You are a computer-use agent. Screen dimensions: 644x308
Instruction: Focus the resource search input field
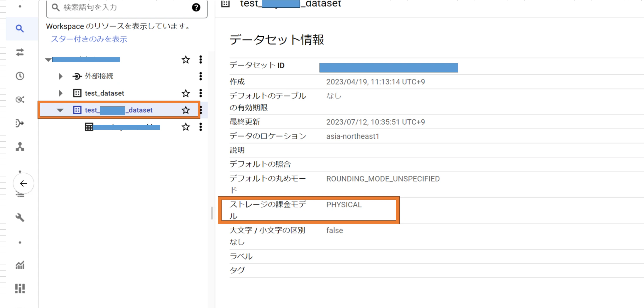[x=127, y=8]
